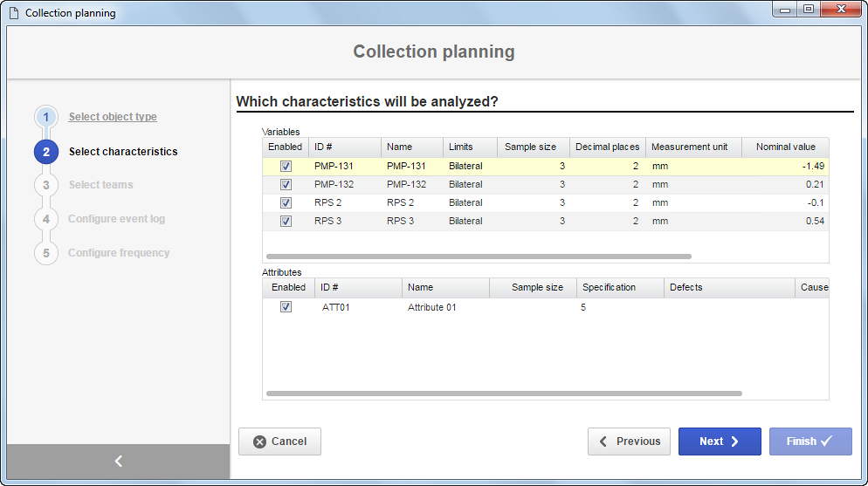Click step 3 Select teams circle icon

tap(46, 185)
